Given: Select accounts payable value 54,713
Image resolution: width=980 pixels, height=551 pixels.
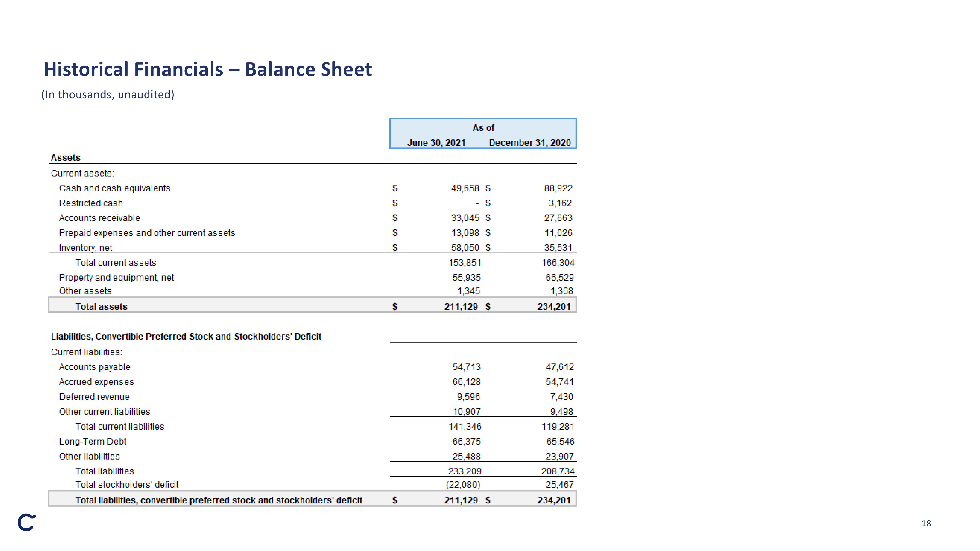Looking at the screenshot, I should point(466,367).
